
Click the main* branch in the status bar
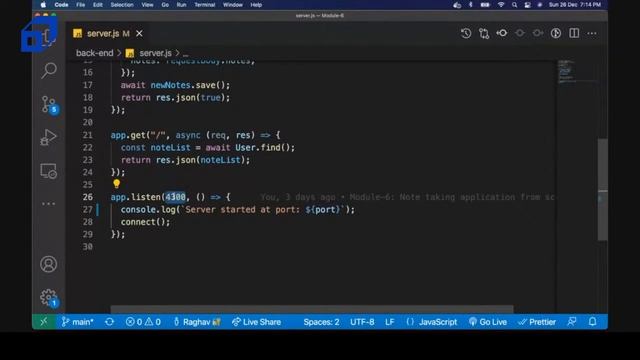[x=78, y=322]
